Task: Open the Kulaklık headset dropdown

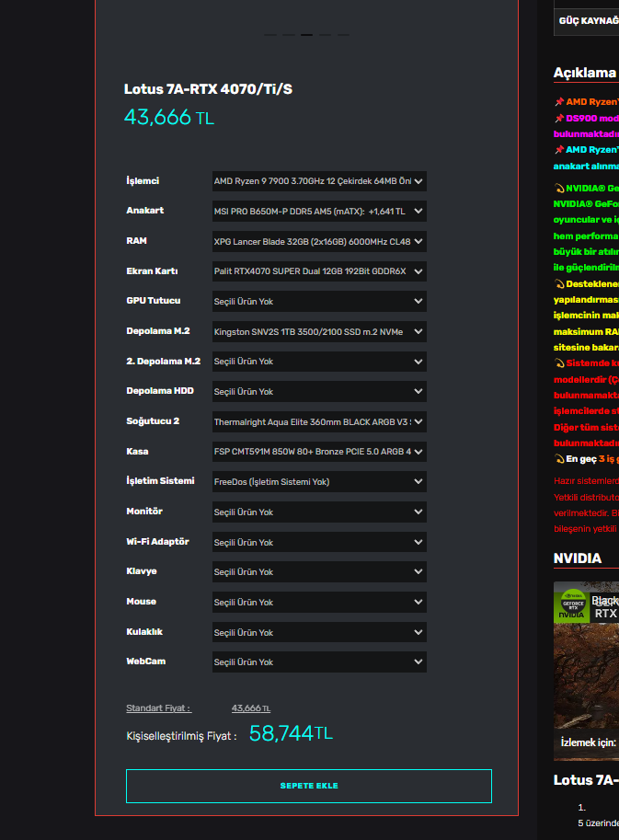Action: tap(319, 632)
